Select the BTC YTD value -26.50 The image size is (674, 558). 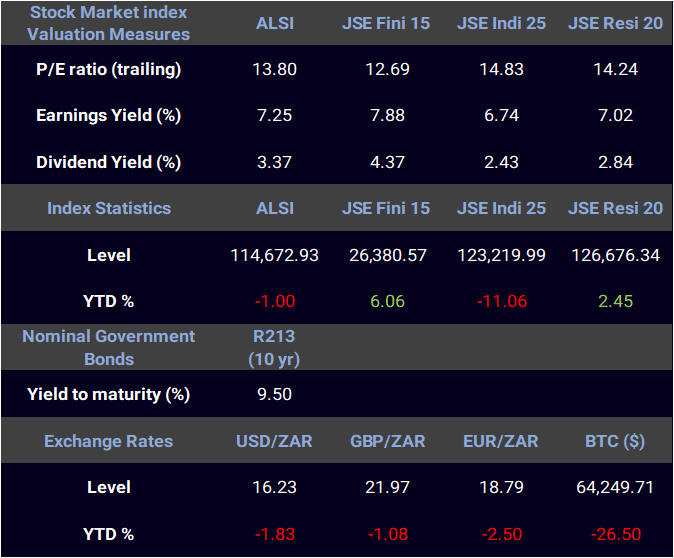616,534
